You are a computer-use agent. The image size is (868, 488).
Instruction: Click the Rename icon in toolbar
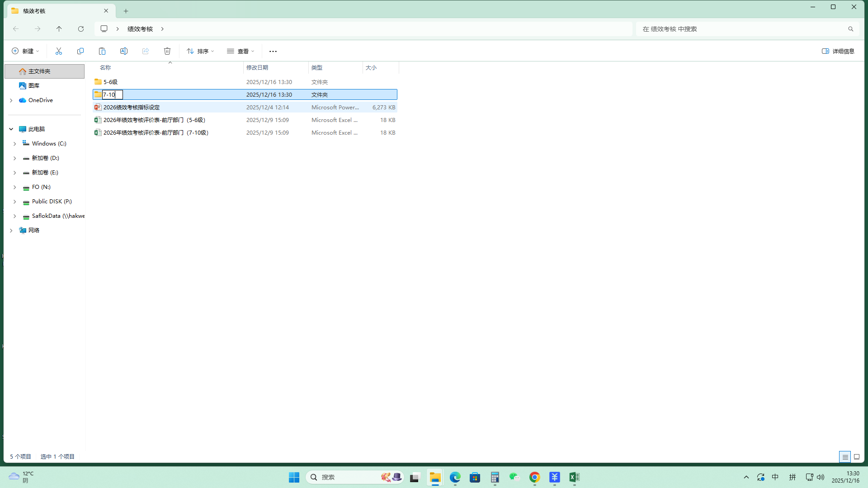click(x=124, y=51)
